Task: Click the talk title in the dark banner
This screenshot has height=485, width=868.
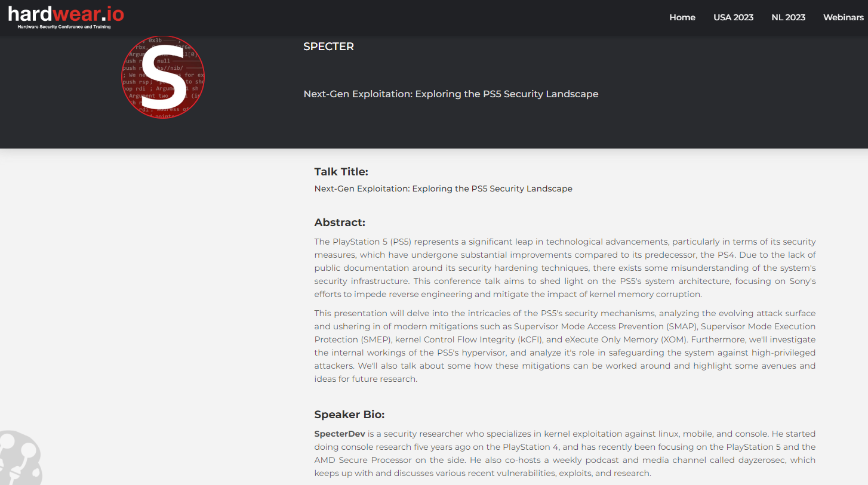Action: (451, 94)
